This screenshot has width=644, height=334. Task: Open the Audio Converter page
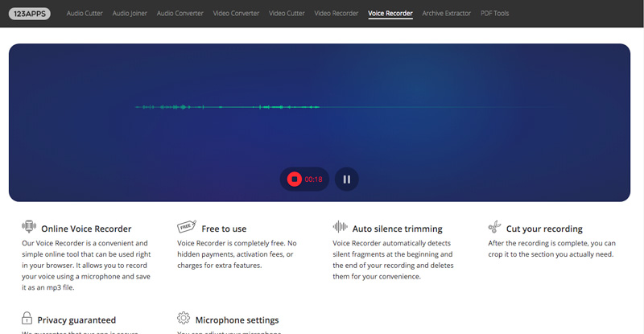pos(180,14)
